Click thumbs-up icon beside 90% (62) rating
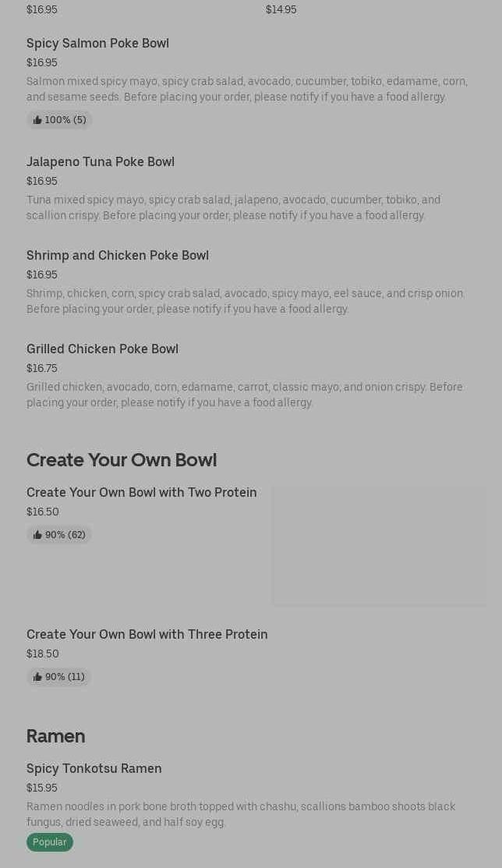Screen dimensions: 502x868 coord(37,535)
